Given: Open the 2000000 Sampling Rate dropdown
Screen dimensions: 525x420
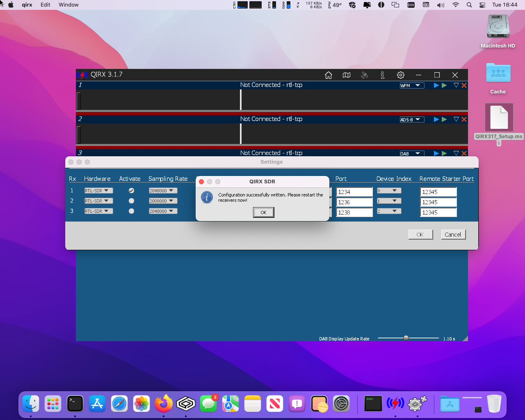Looking at the screenshot, I should [x=163, y=201].
